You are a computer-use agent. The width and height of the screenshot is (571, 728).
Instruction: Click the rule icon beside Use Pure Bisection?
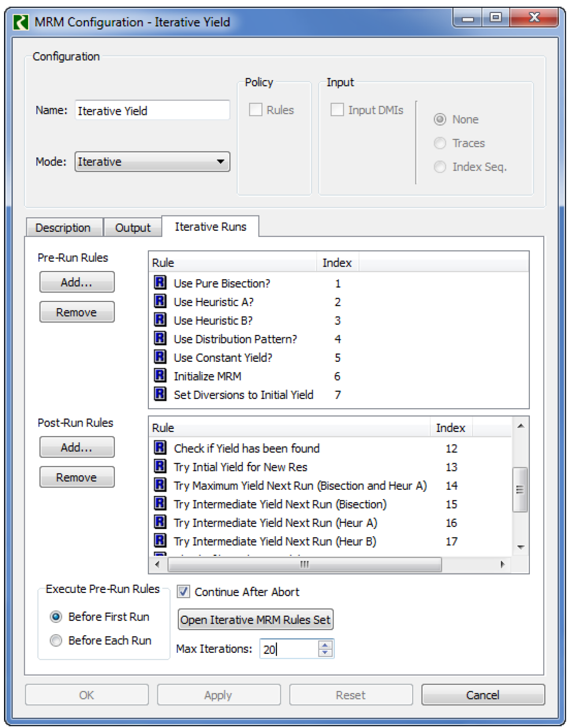click(160, 283)
